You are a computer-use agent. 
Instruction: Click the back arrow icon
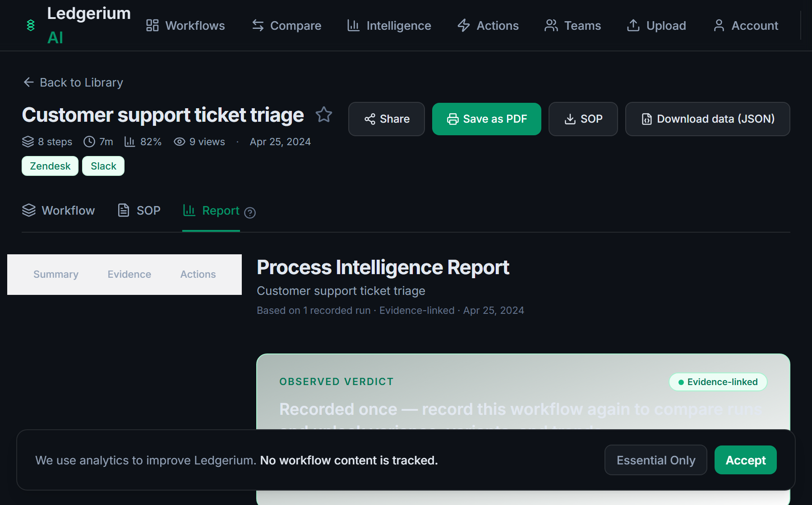click(28, 83)
